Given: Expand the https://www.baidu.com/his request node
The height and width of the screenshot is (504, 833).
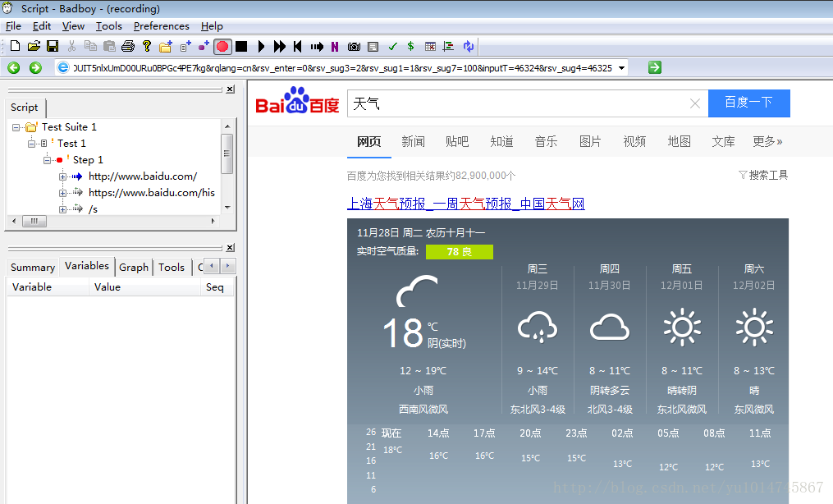Looking at the screenshot, I should 62,193.
